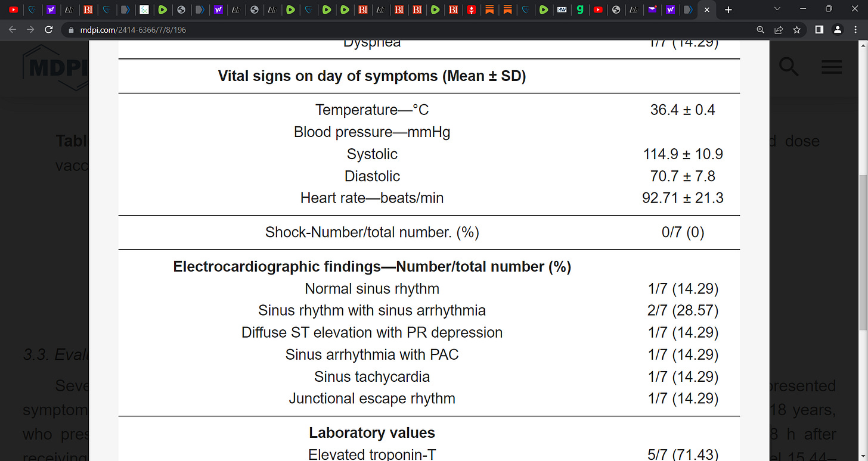Image resolution: width=868 pixels, height=461 pixels.
Task: Click the 'Normal sinus rhythm' row label
Action: 372,289
